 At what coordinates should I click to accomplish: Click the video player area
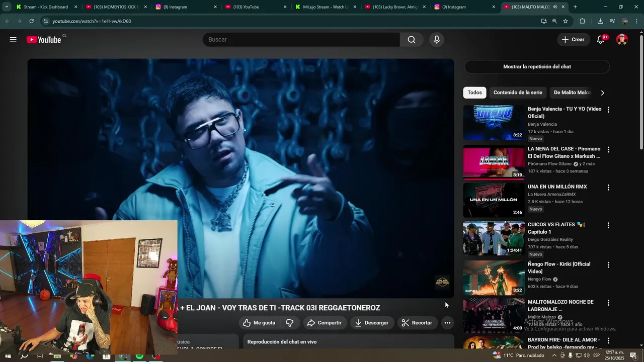(x=241, y=178)
